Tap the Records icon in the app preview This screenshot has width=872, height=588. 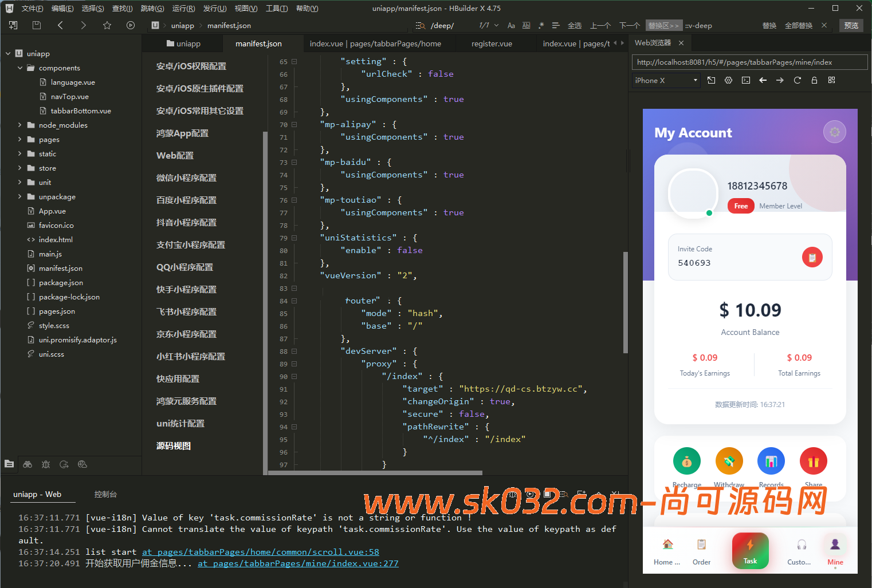771,461
